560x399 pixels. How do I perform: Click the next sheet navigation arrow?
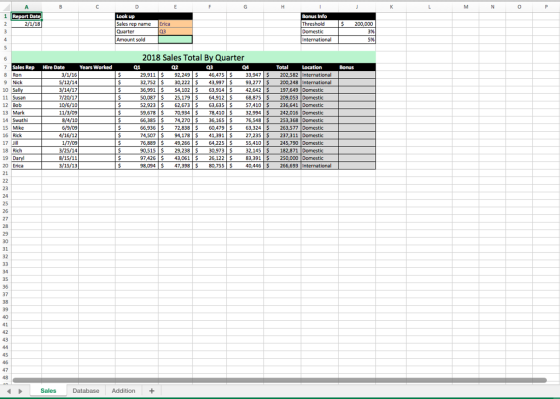pyautogui.click(x=20, y=391)
